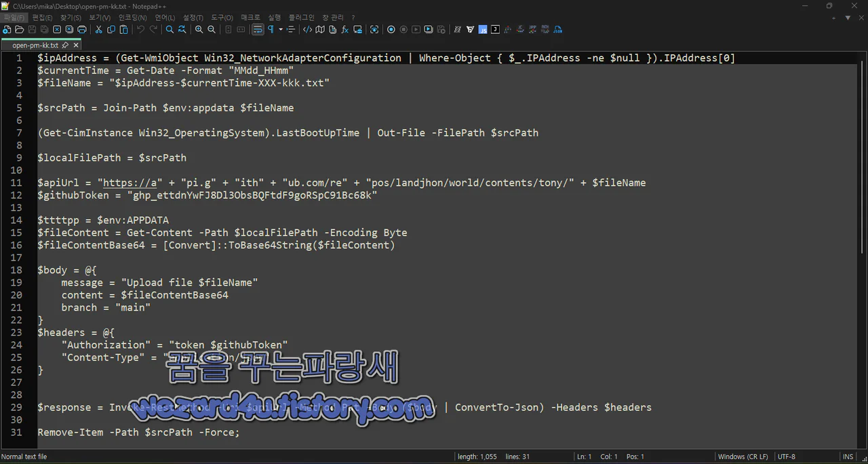Click the https://a link on line 11
Image resolution: width=868 pixels, height=464 pixels.
130,182
